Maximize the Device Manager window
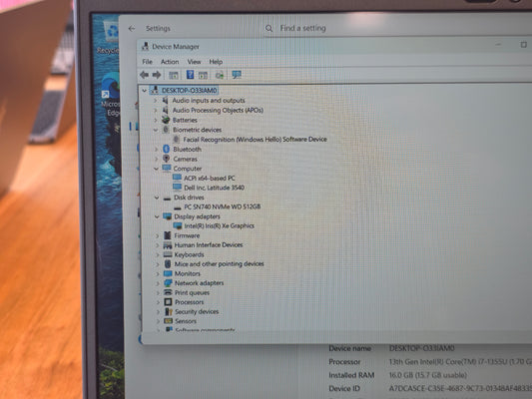The image size is (532, 399). [524, 45]
